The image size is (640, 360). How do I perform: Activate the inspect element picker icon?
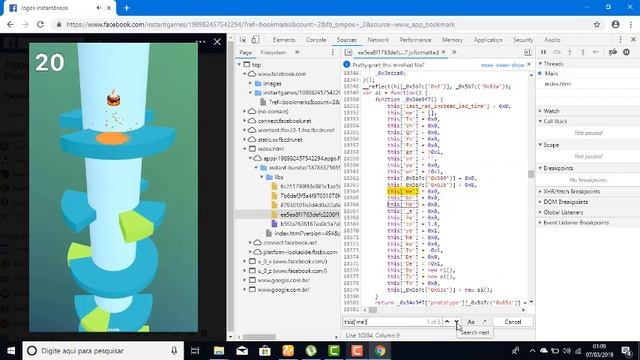243,40
